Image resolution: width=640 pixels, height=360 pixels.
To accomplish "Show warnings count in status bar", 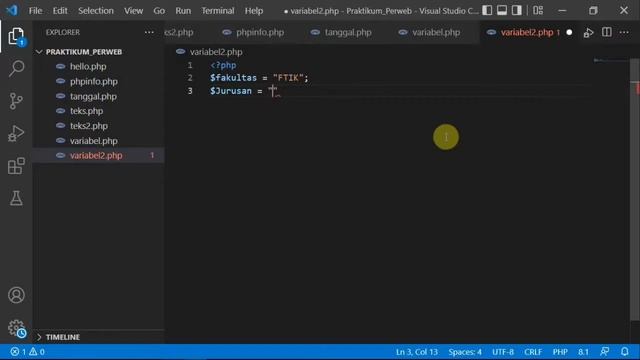I will (37, 351).
